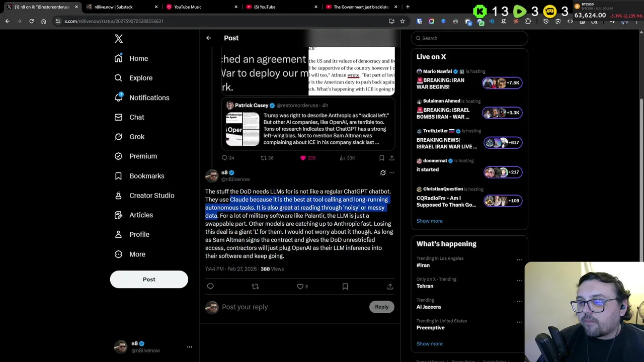Open the options menu for the Al Jazeera trend

(519, 302)
